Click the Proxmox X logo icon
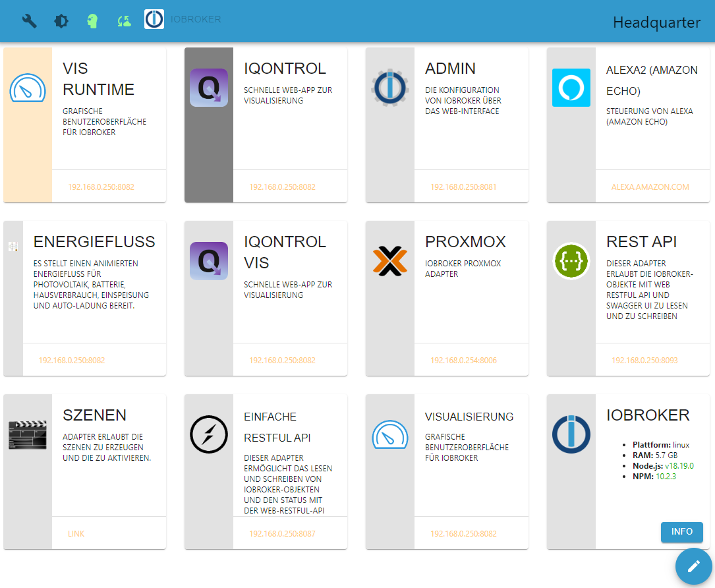 [x=390, y=261]
